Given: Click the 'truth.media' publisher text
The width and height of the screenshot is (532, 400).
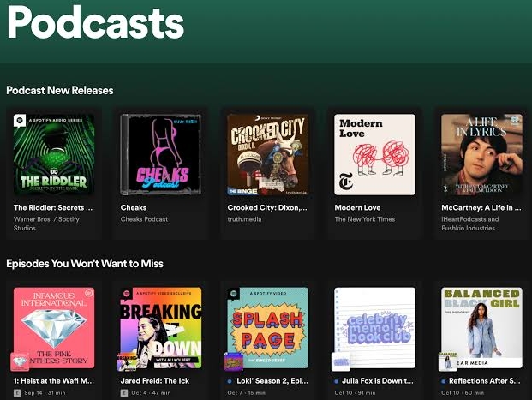Looking at the screenshot, I should (x=244, y=219).
